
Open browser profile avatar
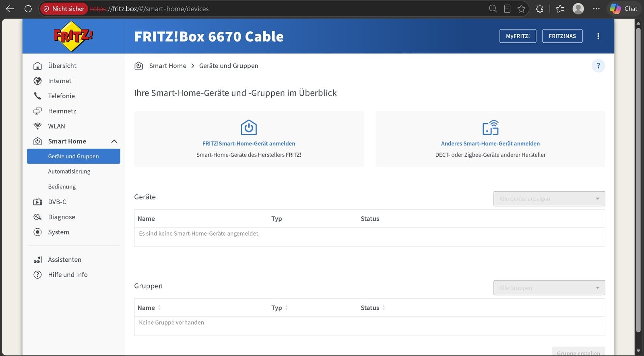[578, 8]
